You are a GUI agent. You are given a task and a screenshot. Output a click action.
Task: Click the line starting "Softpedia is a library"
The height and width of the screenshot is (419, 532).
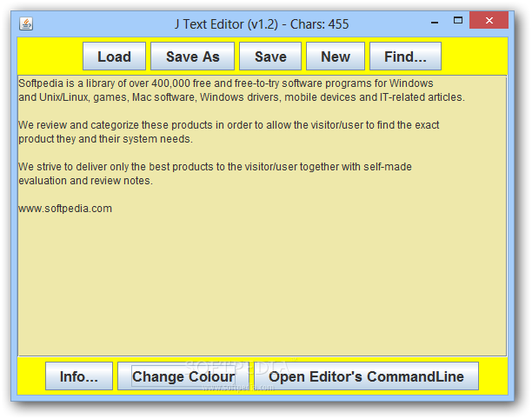point(226,83)
